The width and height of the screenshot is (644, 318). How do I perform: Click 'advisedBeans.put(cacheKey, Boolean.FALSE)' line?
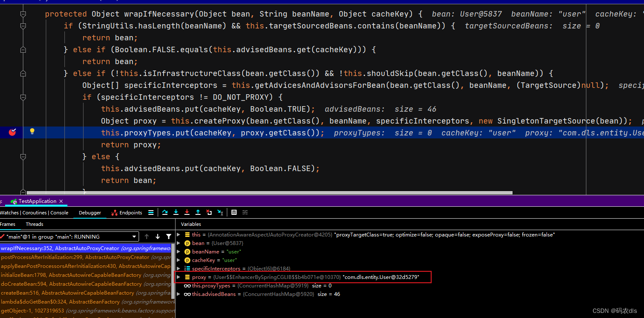pyautogui.click(x=210, y=169)
